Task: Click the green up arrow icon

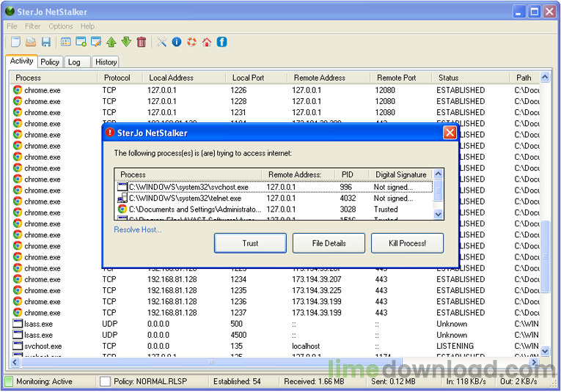Action: click(x=111, y=42)
